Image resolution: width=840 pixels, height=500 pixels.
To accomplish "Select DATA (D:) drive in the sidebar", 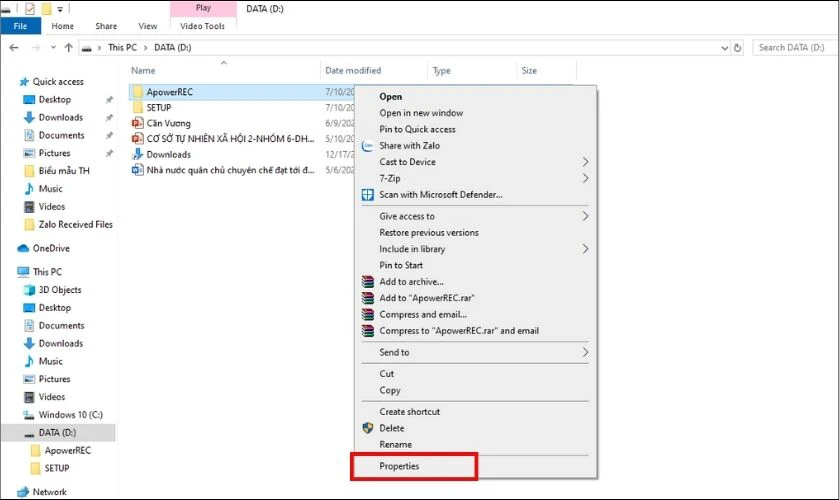I will tap(57, 432).
